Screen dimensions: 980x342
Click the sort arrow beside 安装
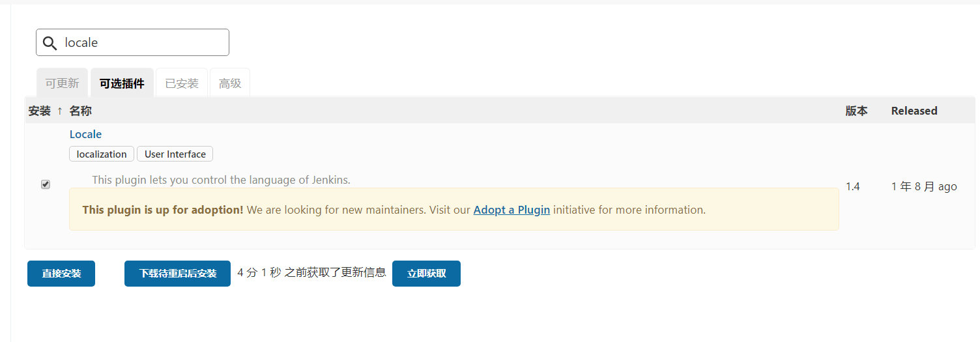coord(60,111)
